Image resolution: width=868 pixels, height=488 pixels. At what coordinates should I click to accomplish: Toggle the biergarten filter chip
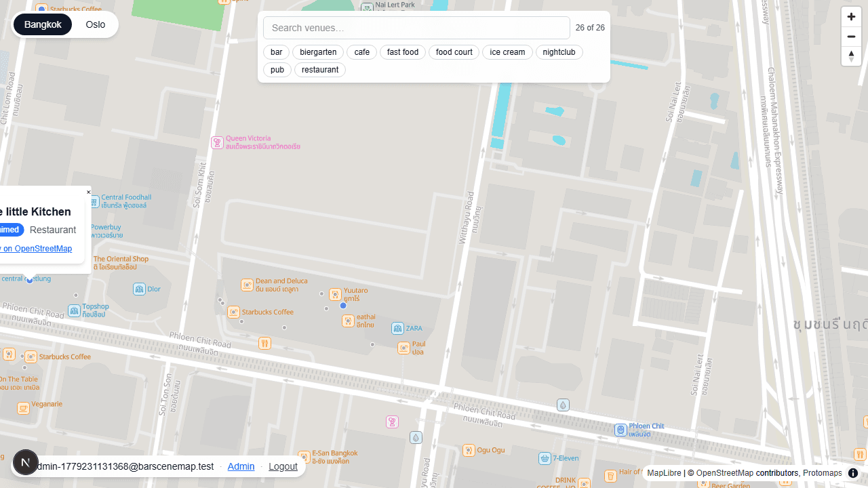click(318, 52)
